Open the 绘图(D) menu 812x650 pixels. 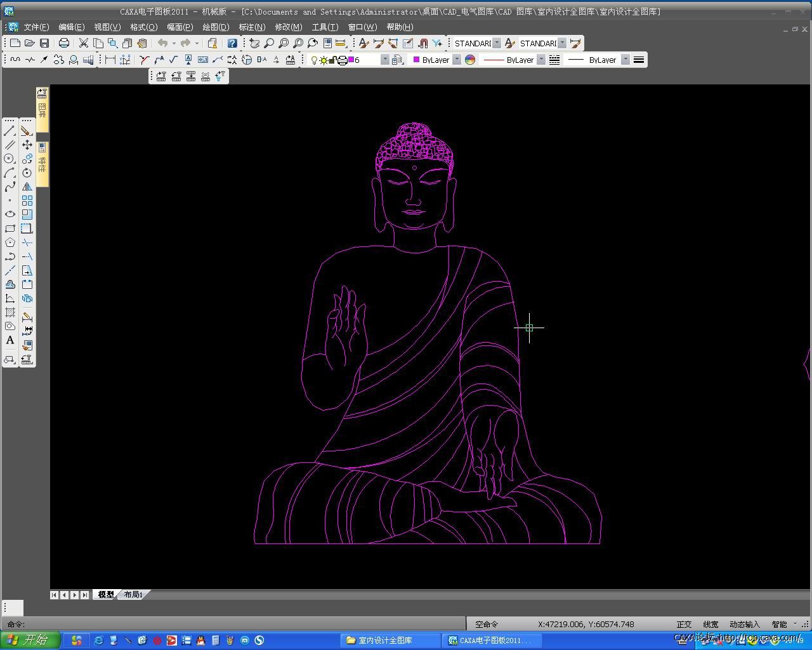point(216,27)
